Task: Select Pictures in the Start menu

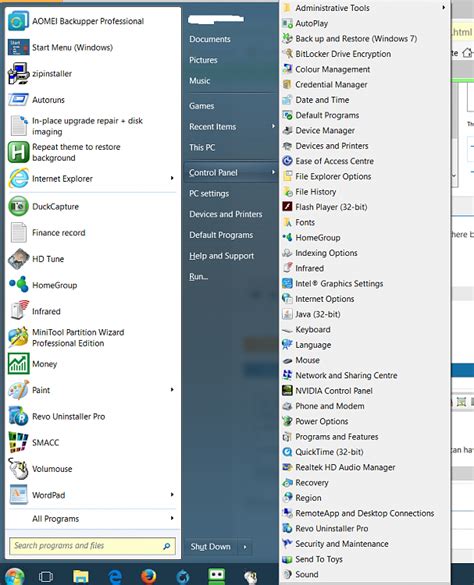Action: [x=203, y=60]
